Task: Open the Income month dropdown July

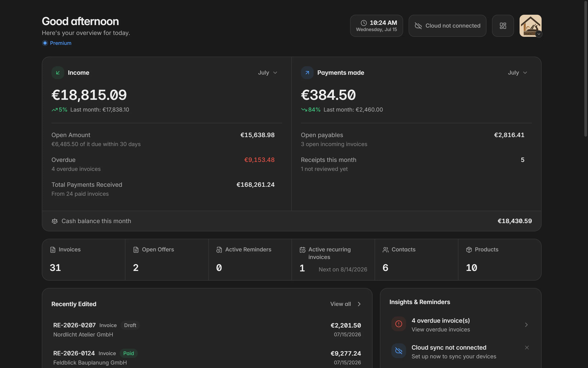Action: click(x=268, y=73)
